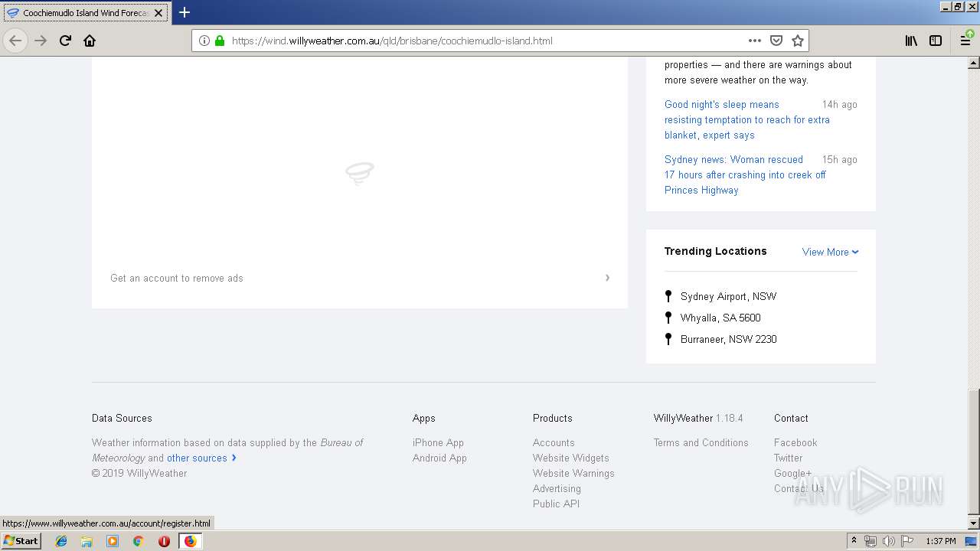Open Google Chrome from the taskbar
This screenshot has height=551, width=980.
pos(138,541)
